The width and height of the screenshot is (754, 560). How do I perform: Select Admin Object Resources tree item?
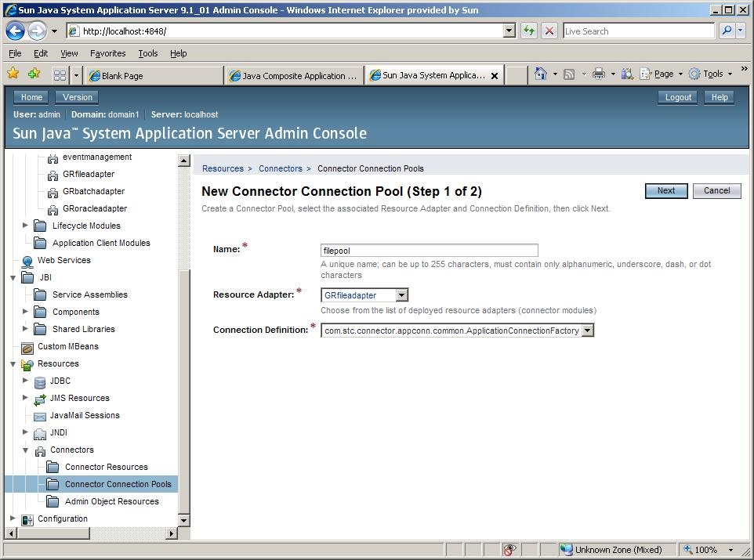tap(111, 501)
